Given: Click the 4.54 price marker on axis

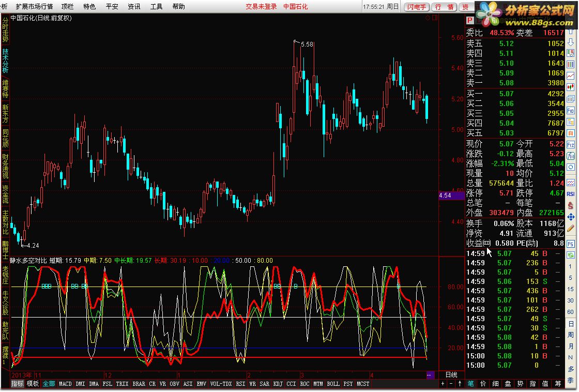Looking at the screenshot, I should pyautogui.click(x=451, y=195).
